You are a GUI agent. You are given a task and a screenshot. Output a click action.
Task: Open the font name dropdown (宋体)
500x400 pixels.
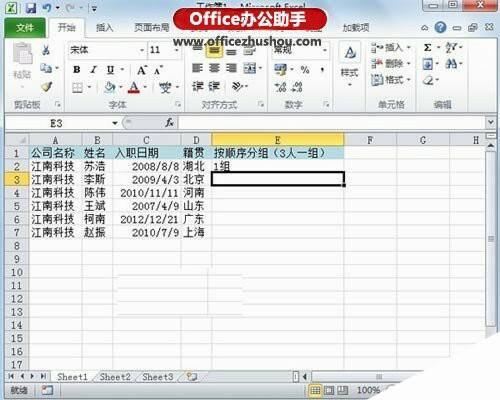click(142, 50)
